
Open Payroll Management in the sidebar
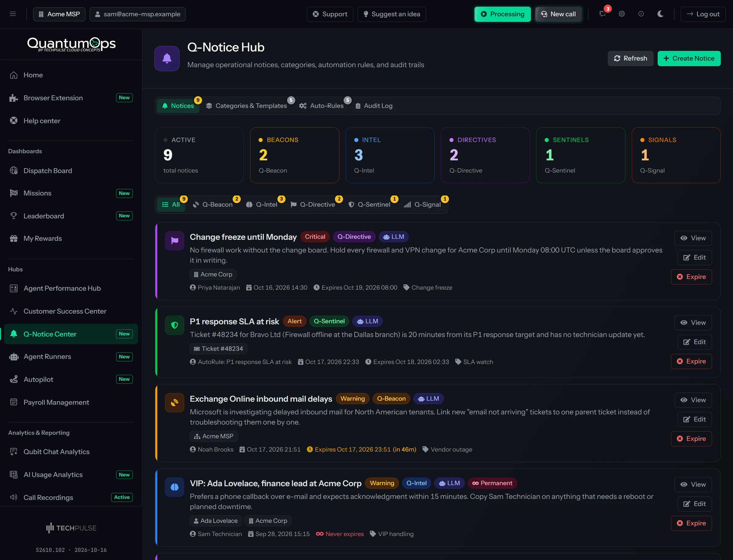click(x=71, y=402)
